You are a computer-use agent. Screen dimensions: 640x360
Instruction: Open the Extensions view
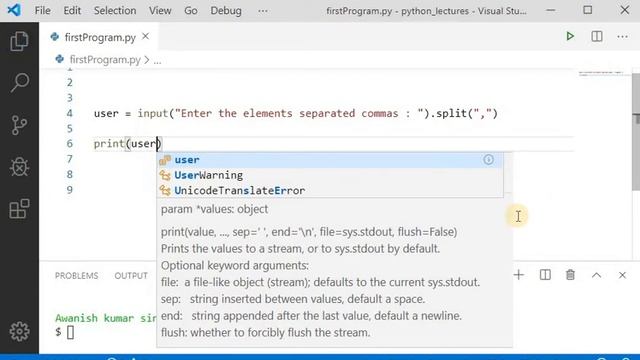click(x=19, y=209)
